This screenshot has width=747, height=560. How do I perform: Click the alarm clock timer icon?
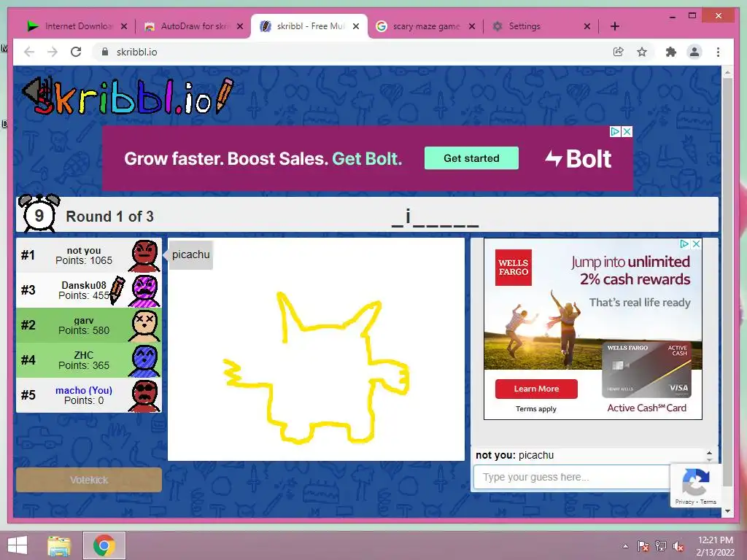(x=39, y=214)
